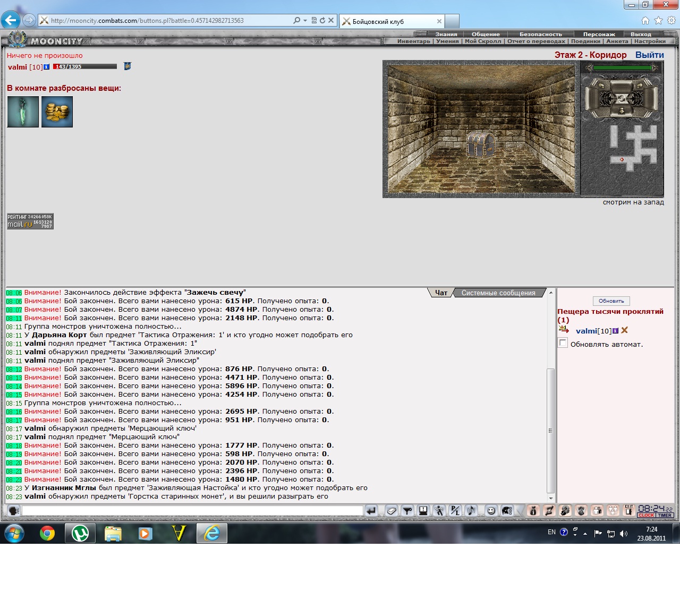The image size is (680, 616).
Task: Click the valmi HP bar 143/1395
Action: click(x=85, y=67)
